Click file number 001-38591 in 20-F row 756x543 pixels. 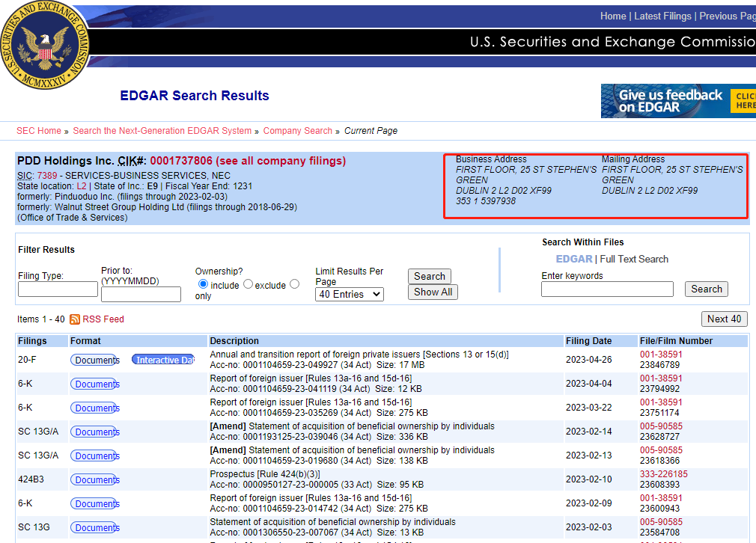tap(661, 355)
